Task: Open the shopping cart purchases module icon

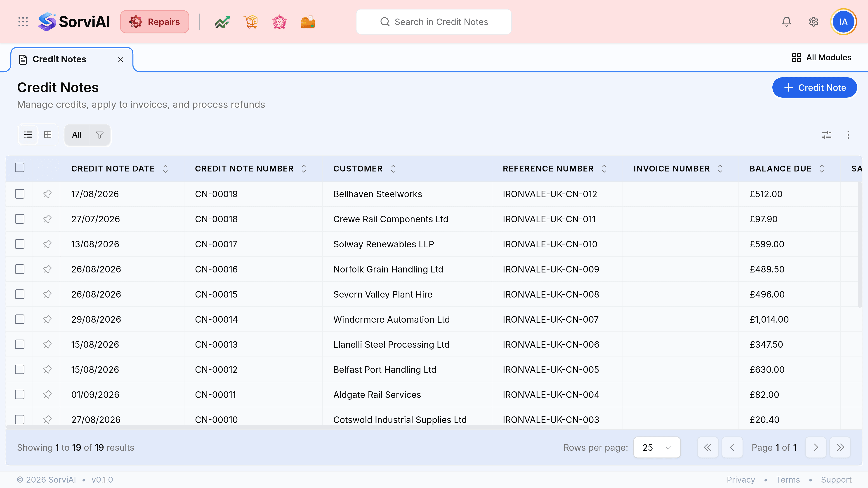Action: click(251, 22)
